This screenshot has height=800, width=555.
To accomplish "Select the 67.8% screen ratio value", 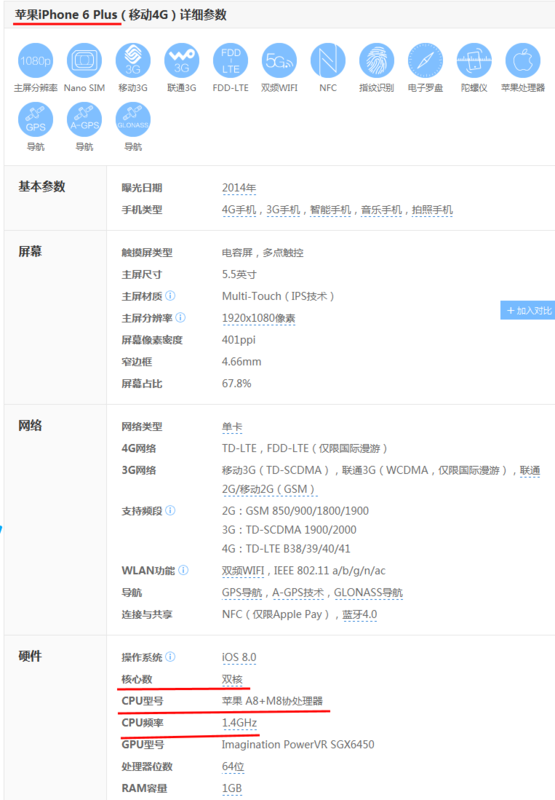I will click(x=237, y=384).
